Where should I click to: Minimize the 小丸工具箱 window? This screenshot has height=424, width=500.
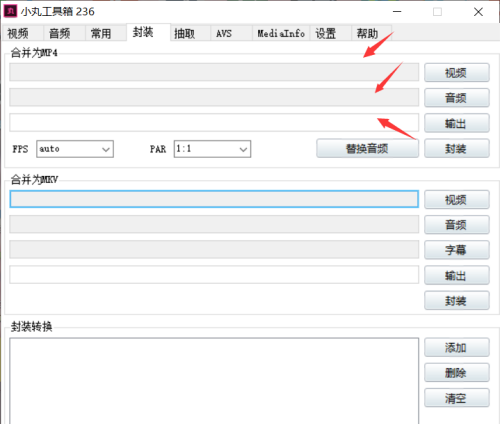click(397, 12)
